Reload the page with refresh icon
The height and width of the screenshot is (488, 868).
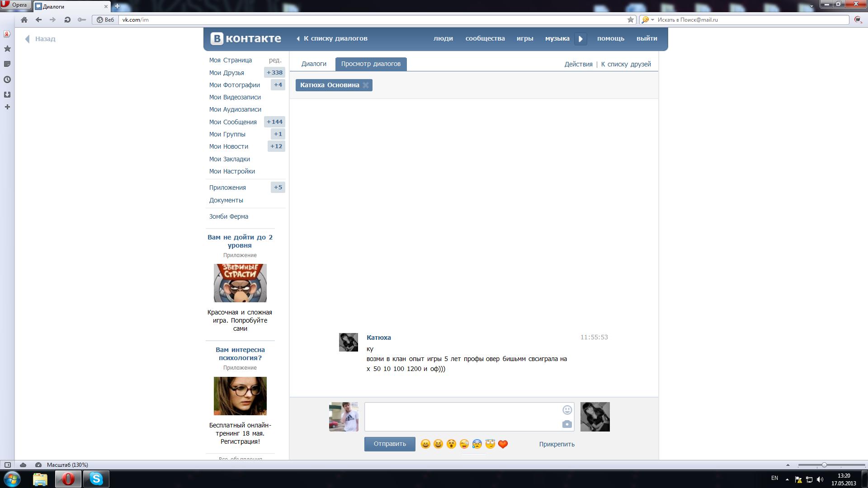tap(67, 20)
